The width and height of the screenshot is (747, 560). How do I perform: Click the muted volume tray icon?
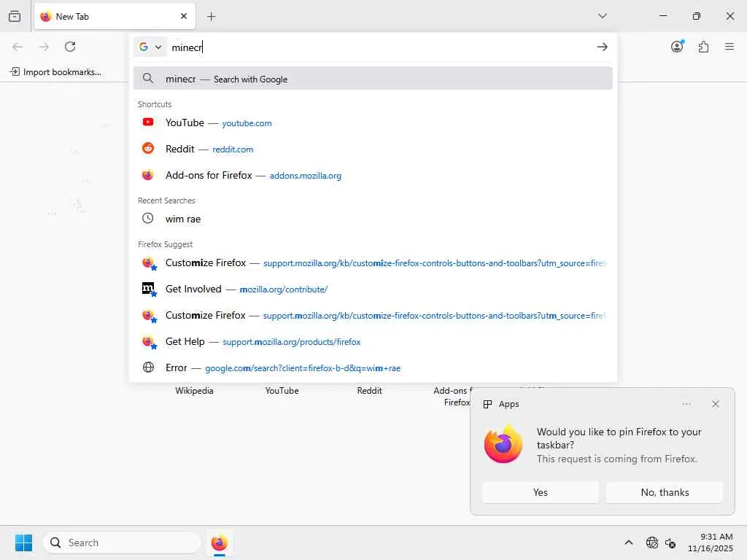[x=670, y=542]
